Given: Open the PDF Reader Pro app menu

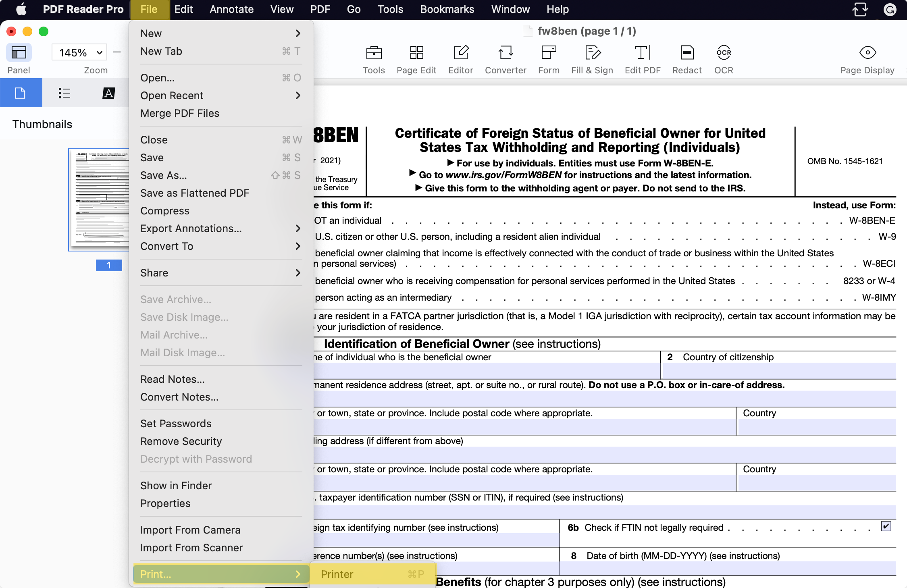Looking at the screenshot, I should [83, 9].
